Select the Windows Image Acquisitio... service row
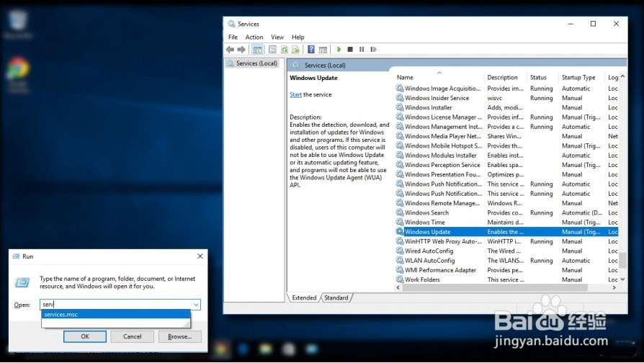 click(506, 89)
